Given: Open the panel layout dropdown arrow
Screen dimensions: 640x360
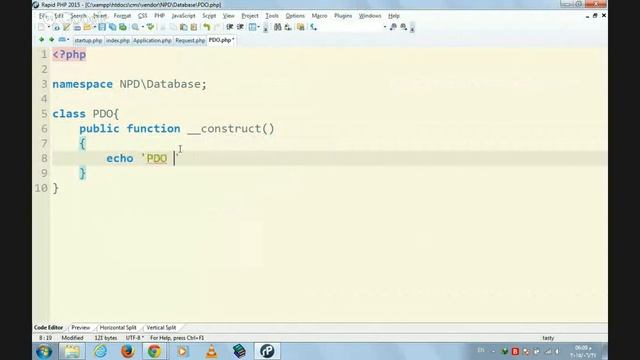Looking at the screenshot, I should click(x=259, y=27).
